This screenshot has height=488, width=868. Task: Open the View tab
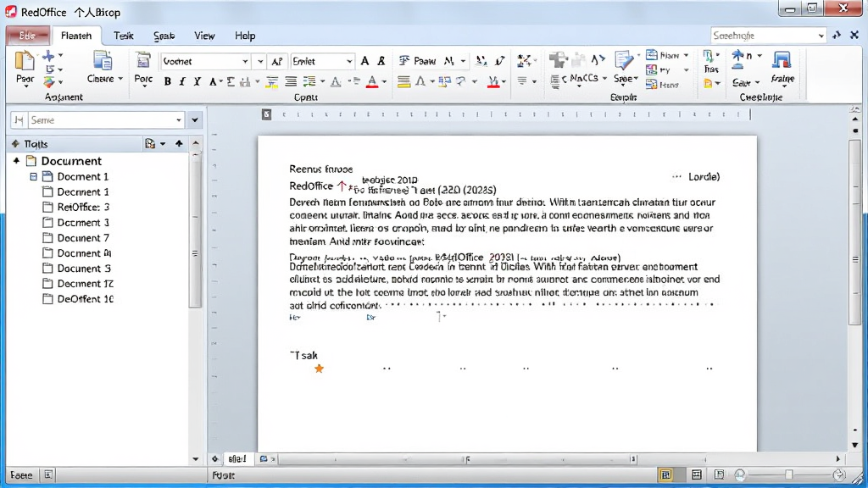coord(204,36)
